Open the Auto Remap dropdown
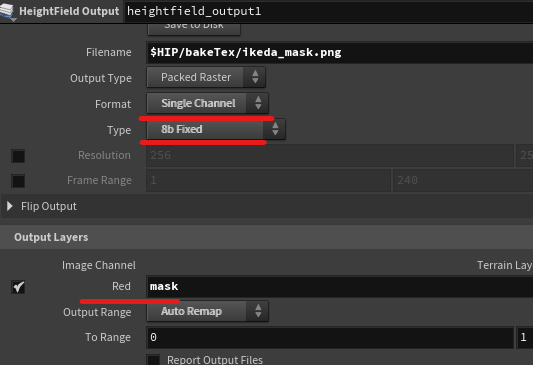The height and width of the screenshot is (365, 533). click(x=207, y=311)
